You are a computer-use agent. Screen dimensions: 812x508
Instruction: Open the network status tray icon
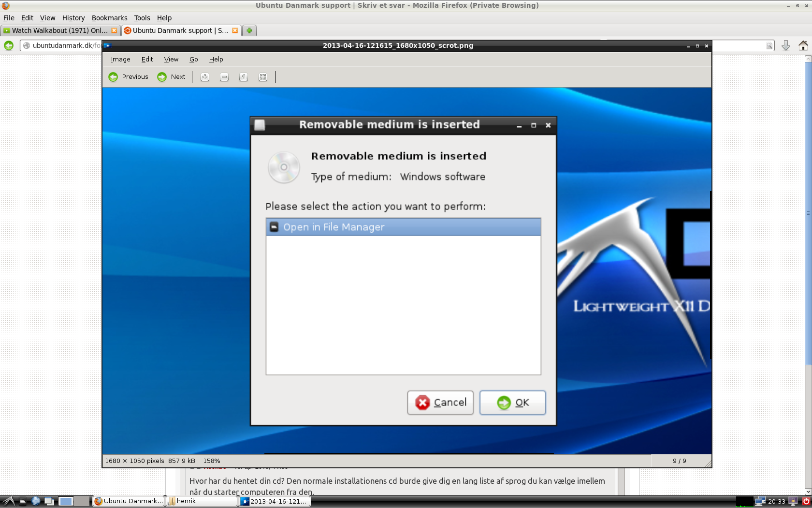coord(760,502)
